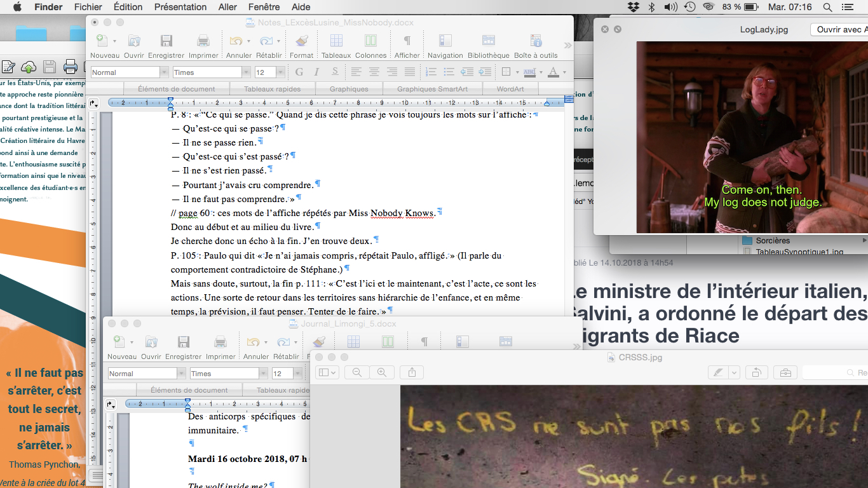Share CRSSS.jpg with the share icon

pyautogui.click(x=412, y=372)
